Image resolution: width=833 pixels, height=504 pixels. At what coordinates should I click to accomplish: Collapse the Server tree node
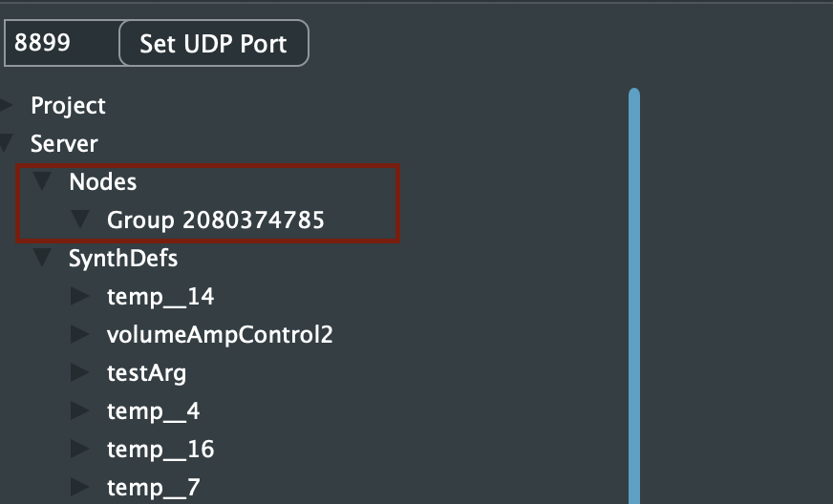coord(7,143)
